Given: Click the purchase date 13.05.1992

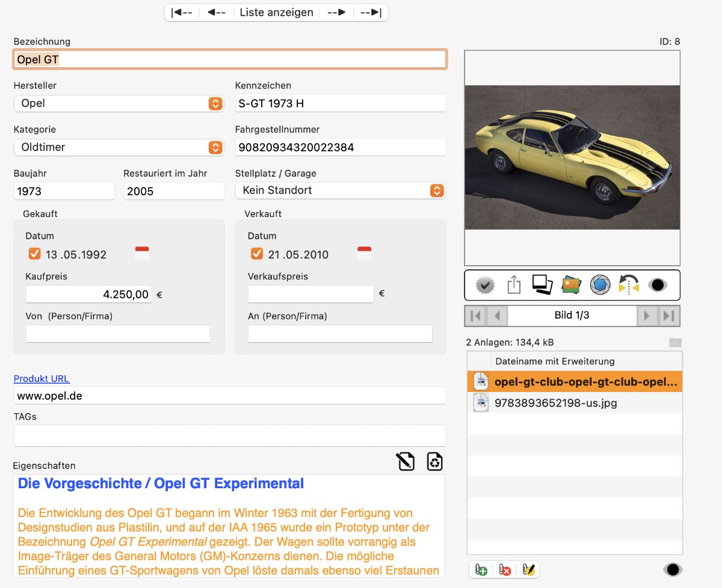Looking at the screenshot, I should (76, 254).
